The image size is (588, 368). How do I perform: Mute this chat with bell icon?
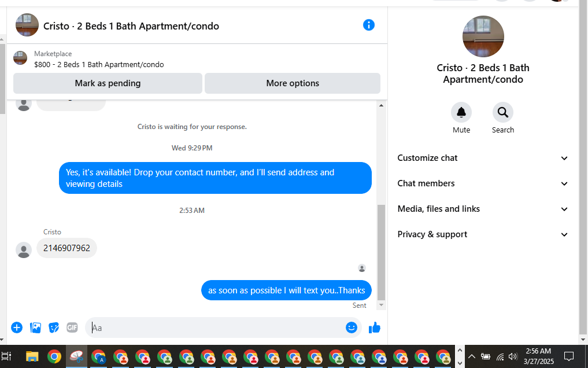tap(461, 112)
